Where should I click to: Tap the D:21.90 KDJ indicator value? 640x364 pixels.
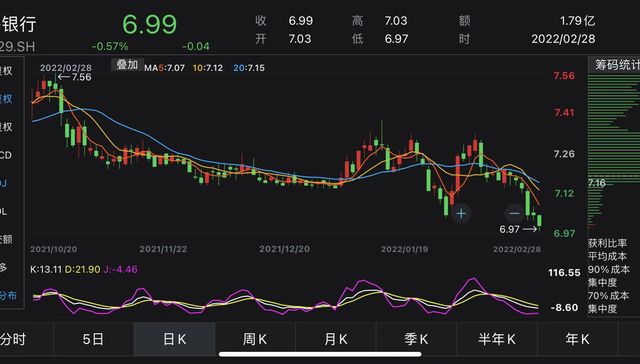pyautogui.click(x=82, y=270)
